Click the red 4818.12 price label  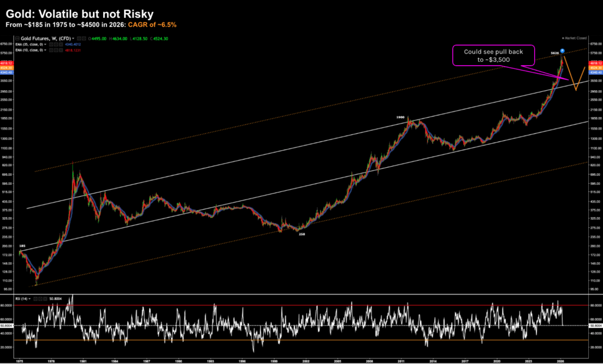[x=594, y=62]
